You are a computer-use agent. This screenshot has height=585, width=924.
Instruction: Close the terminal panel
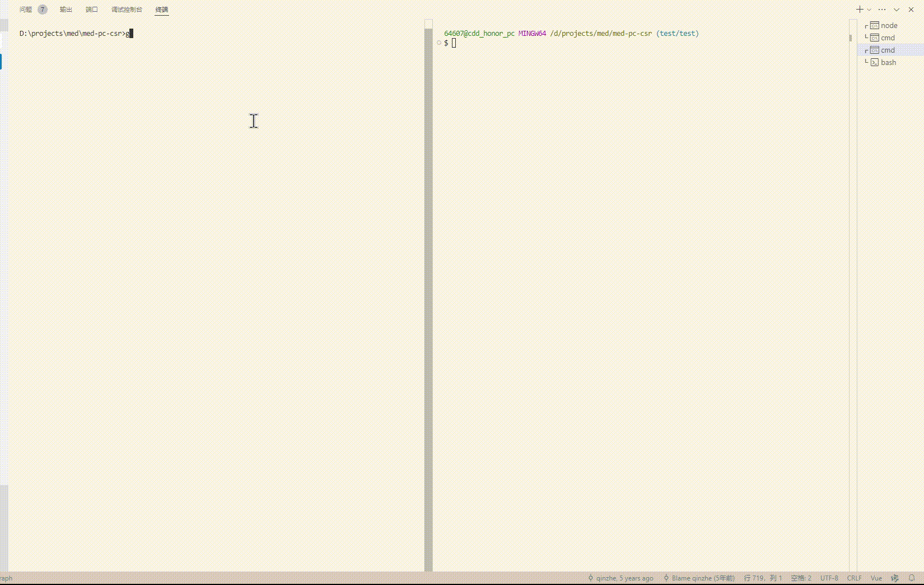pos(911,10)
